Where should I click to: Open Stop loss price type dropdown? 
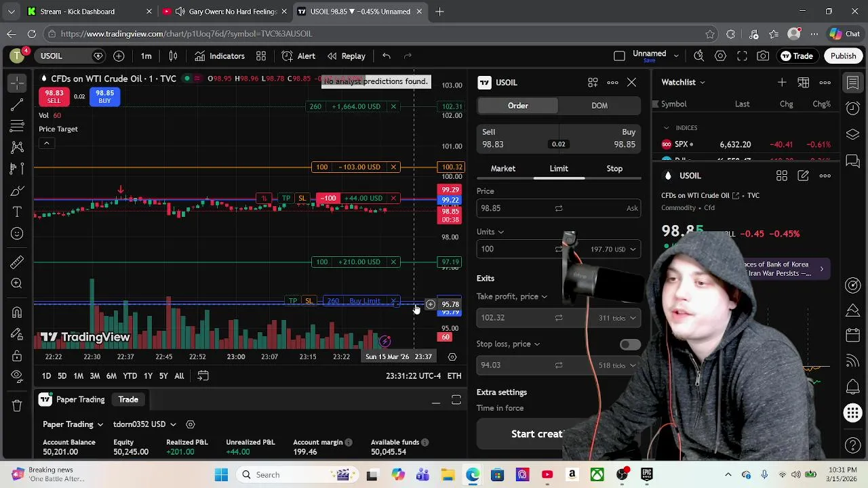pos(509,344)
